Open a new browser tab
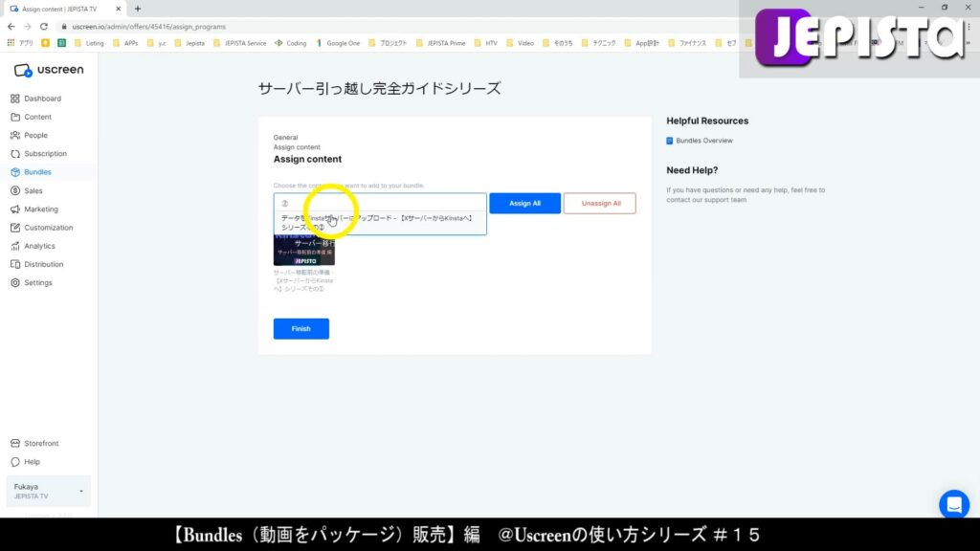This screenshot has width=980, height=551. coord(138,9)
